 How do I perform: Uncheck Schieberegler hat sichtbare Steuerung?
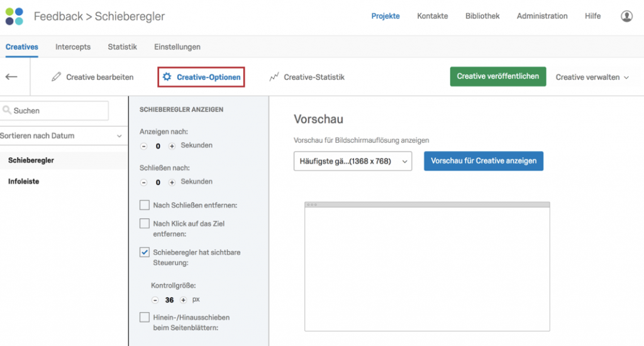145,252
